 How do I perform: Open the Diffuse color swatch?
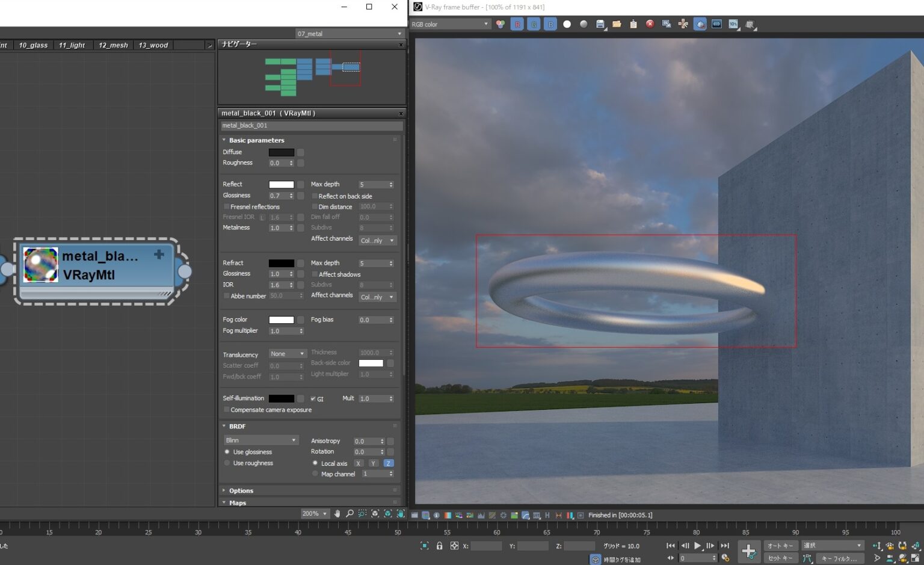[281, 152]
